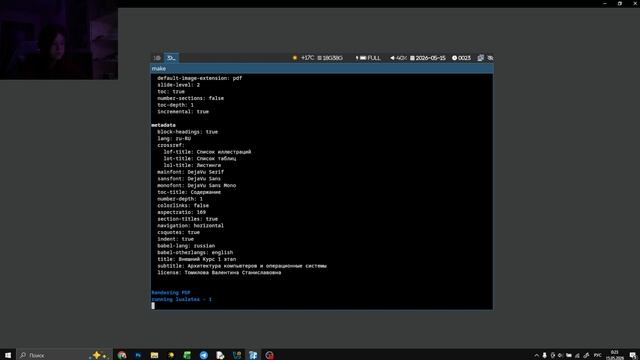
Task: Click the webcam overlay thumbnail
Action: click(x=59, y=40)
